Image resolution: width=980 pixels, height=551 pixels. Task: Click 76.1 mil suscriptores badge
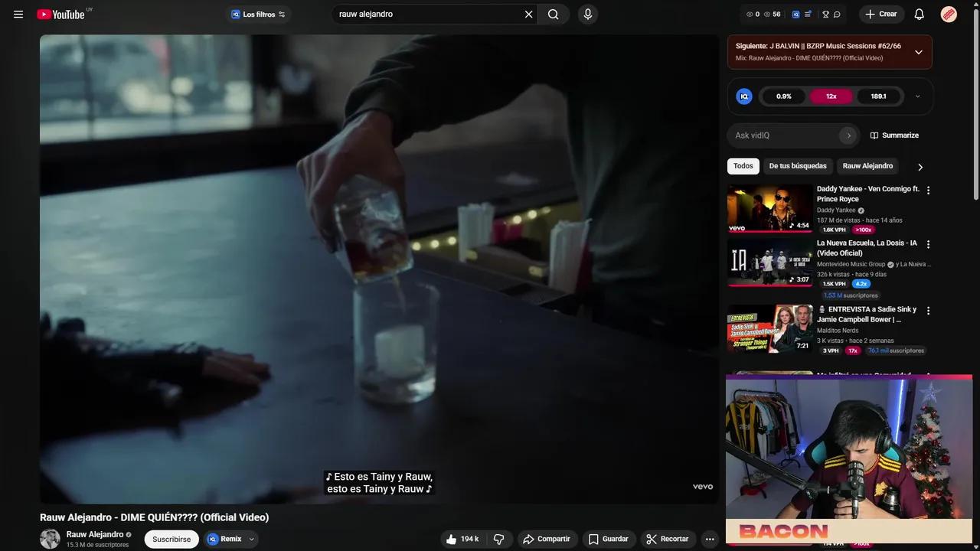click(896, 350)
